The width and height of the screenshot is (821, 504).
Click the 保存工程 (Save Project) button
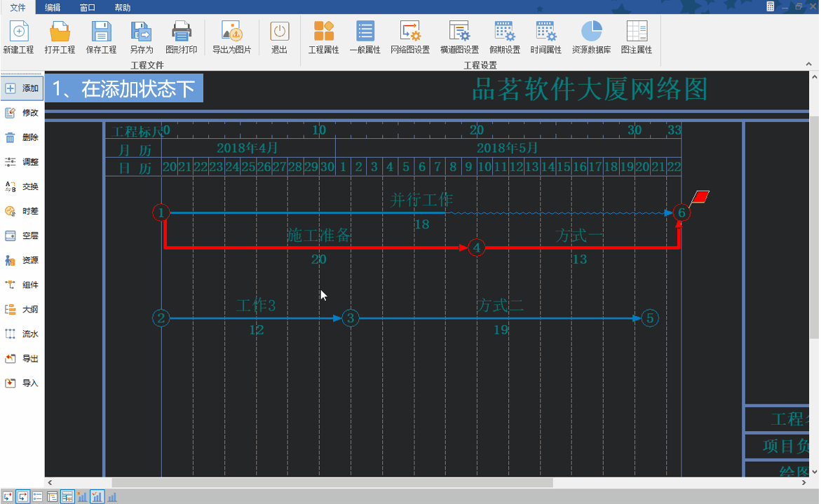101,38
